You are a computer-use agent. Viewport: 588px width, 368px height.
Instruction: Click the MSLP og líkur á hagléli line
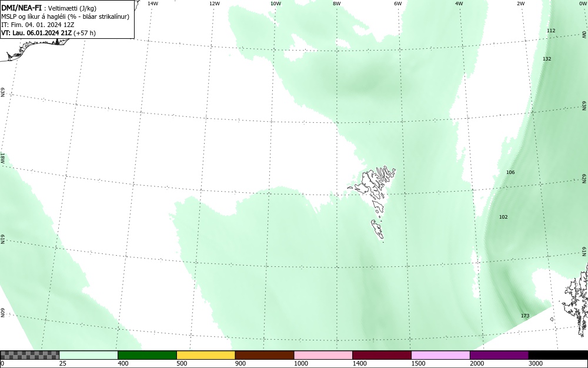[65, 16]
